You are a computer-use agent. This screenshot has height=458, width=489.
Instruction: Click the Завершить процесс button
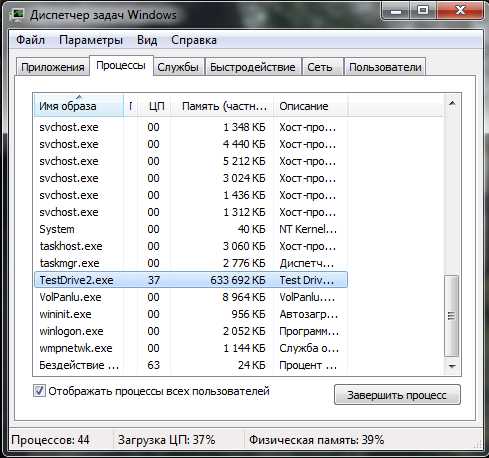tap(397, 395)
